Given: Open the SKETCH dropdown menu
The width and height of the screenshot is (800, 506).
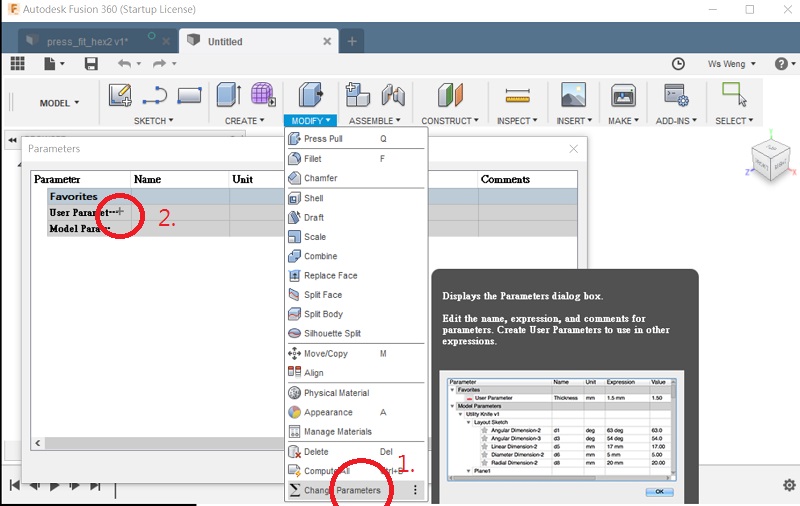Looking at the screenshot, I should pyautogui.click(x=154, y=121).
